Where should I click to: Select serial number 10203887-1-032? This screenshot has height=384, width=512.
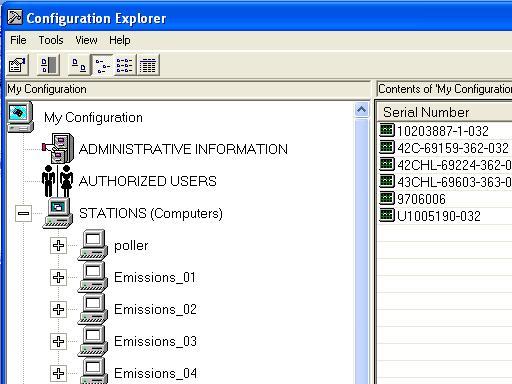point(443,131)
